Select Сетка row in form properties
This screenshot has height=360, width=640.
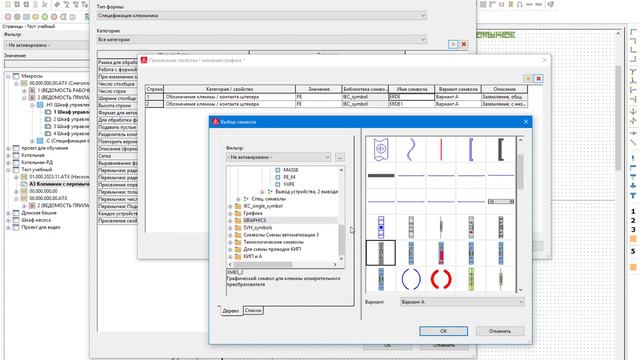pos(118,156)
